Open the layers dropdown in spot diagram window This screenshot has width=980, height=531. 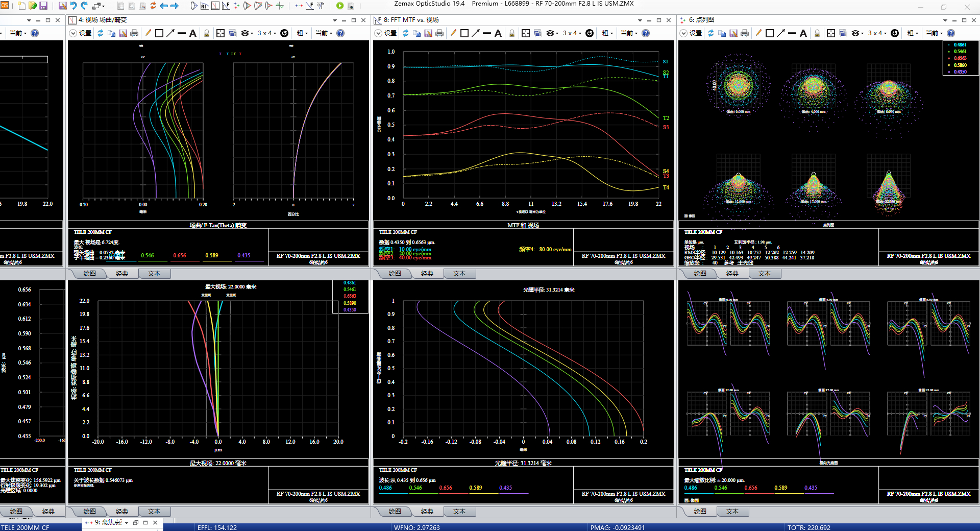[857, 33]
